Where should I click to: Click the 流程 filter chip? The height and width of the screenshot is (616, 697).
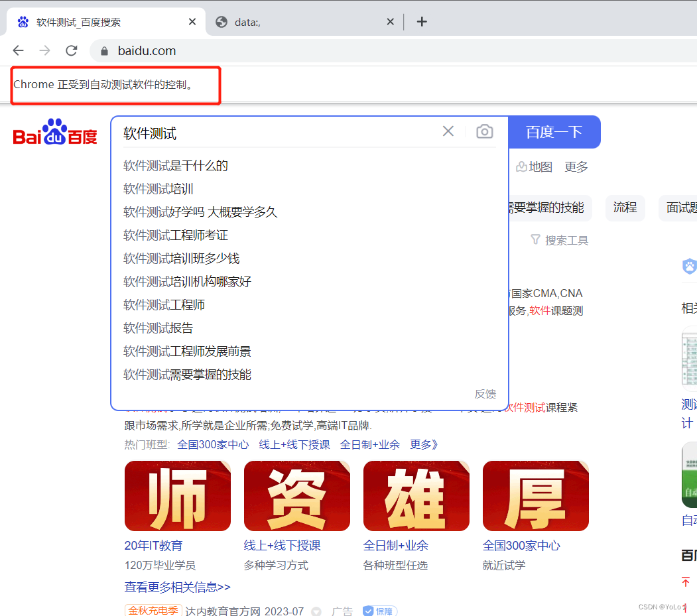[625, 208]
